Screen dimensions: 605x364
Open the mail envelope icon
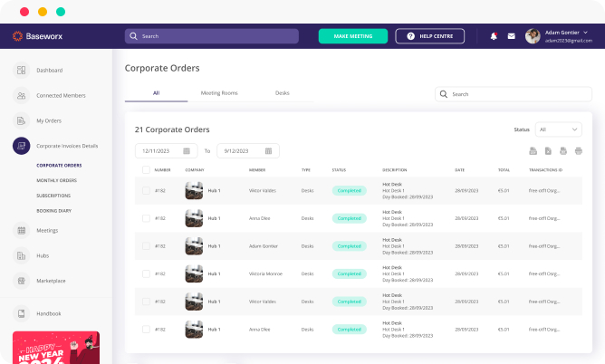[511, 36]
